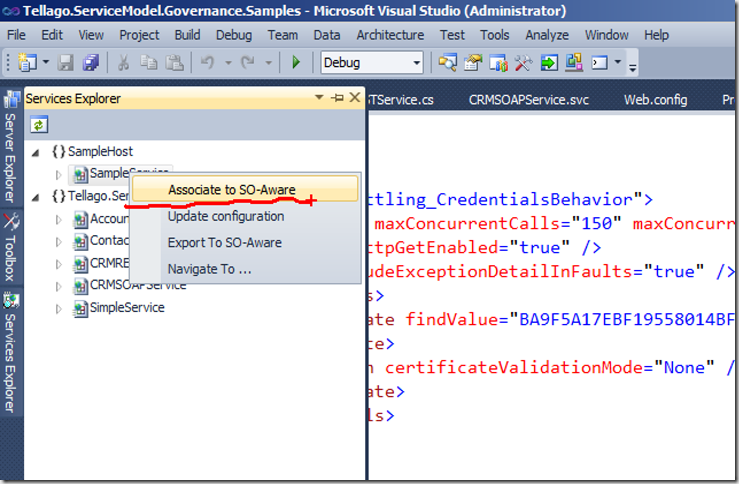
Task: Open the Services Explorer window position dropdown
Action: click(x=319, y=98)
